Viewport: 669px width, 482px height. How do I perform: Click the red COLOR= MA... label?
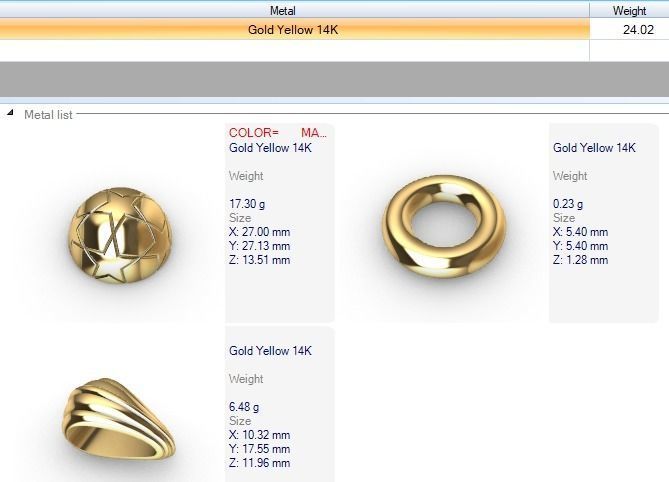278,133
